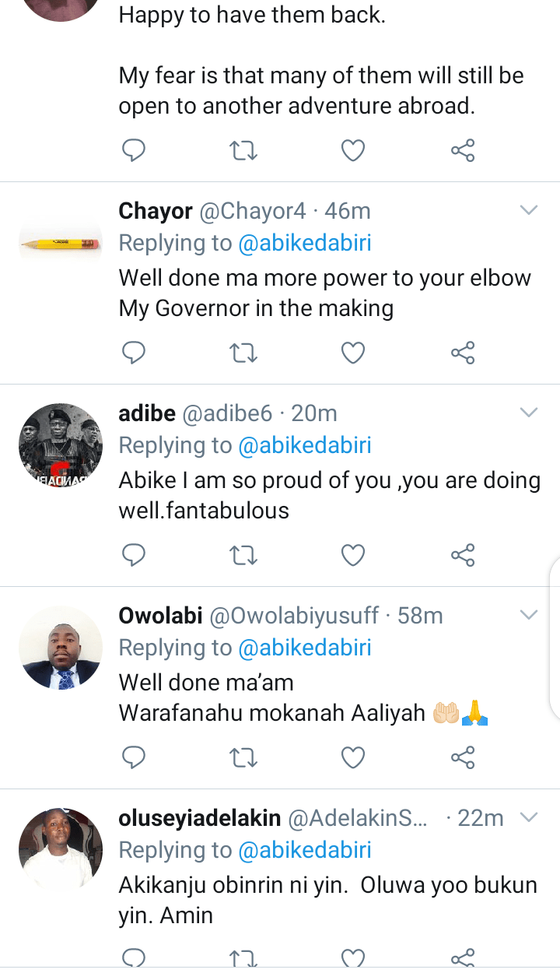This screenshot has height=973, width=560.
Task: Retweet Owolabi's tweet
Action: point(244,757)
